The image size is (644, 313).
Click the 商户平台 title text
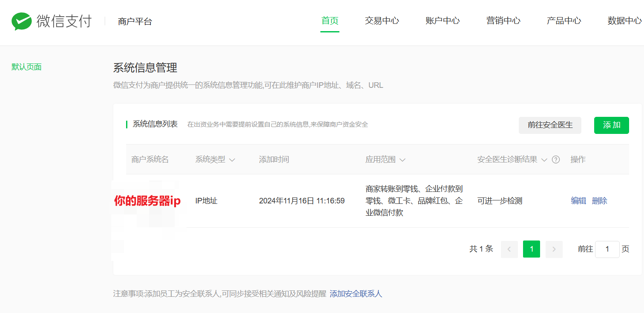point(135,21)
